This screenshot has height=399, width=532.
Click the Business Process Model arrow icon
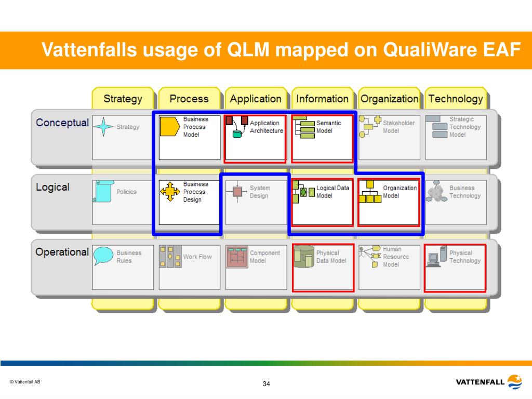click(x=170, y=127)
